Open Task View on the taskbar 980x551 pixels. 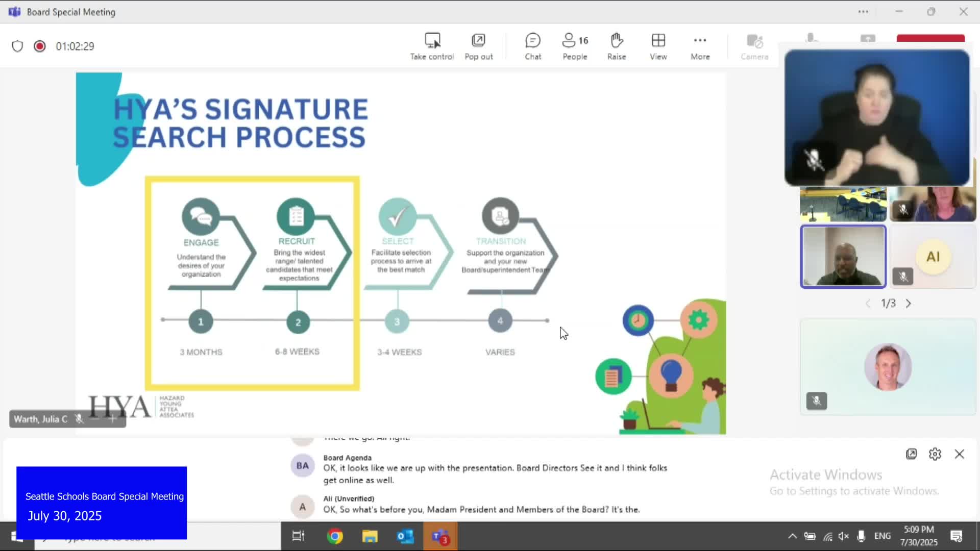pos(298,536)
